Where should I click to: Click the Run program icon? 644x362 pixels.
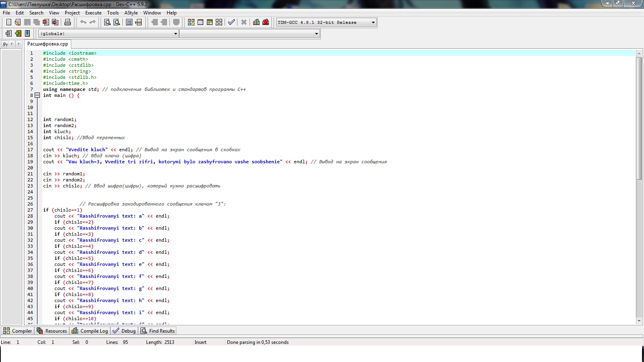[200, 22]
